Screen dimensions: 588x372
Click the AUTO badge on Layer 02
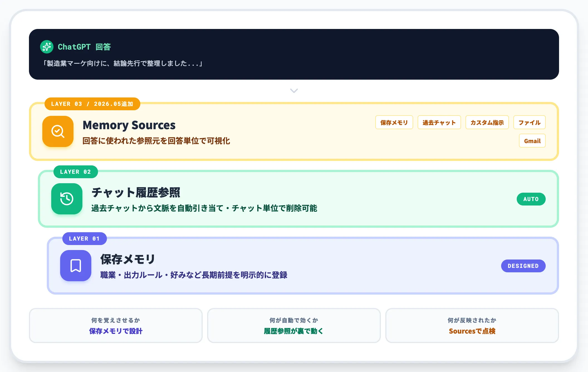(x=531, y=199)
